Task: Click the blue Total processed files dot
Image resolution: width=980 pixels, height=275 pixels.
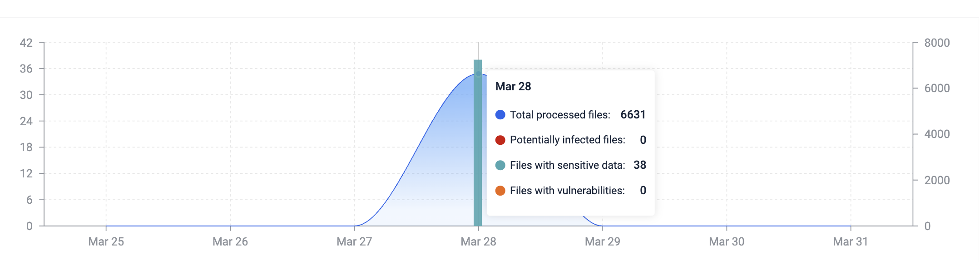Action: coord(500,115)
